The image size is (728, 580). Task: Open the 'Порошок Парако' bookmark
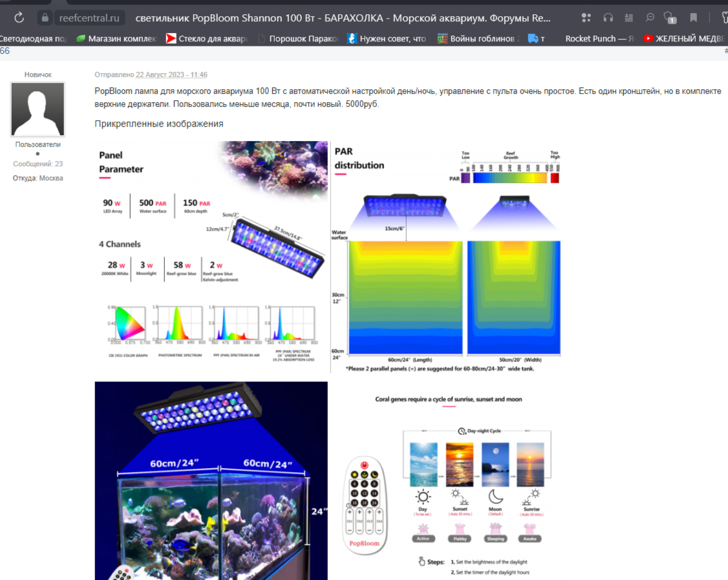(x=298, y=39)
